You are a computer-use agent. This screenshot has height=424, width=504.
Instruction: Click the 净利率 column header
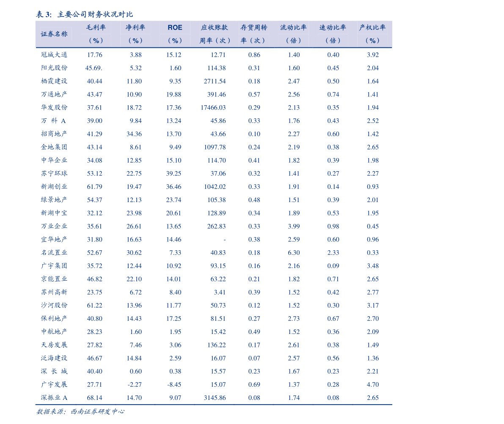coord(135,27)
